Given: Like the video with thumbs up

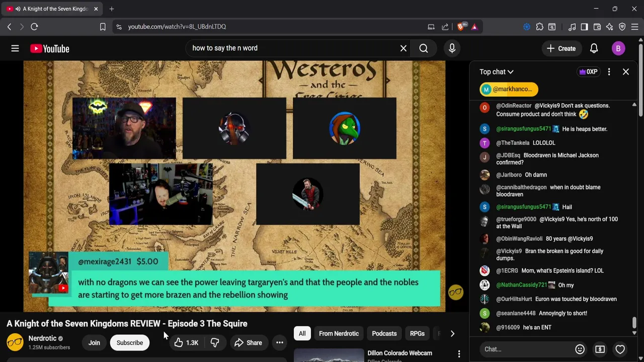Looking at the screenshot, I should pos(187,343).
